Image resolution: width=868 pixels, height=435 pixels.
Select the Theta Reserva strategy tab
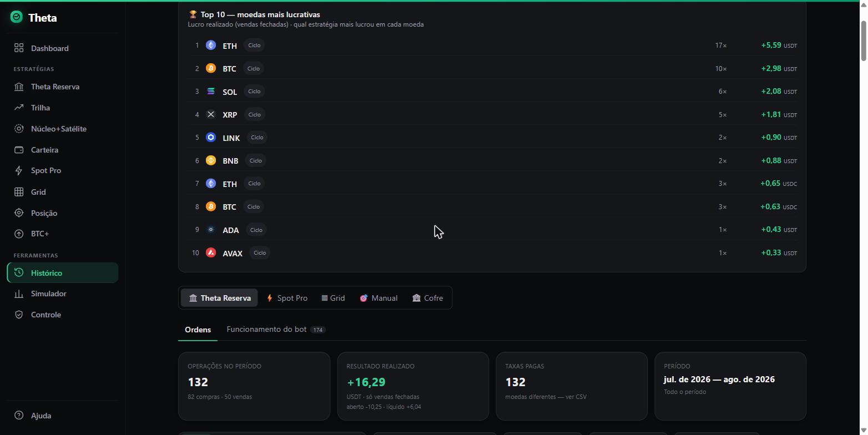point(219,298)
